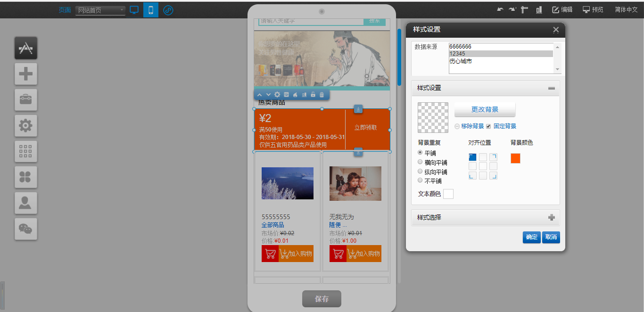This screenshot has height=312, width=644.
Task: Select the 横向平铺 radio option
Action: click(x=420, y=162)
